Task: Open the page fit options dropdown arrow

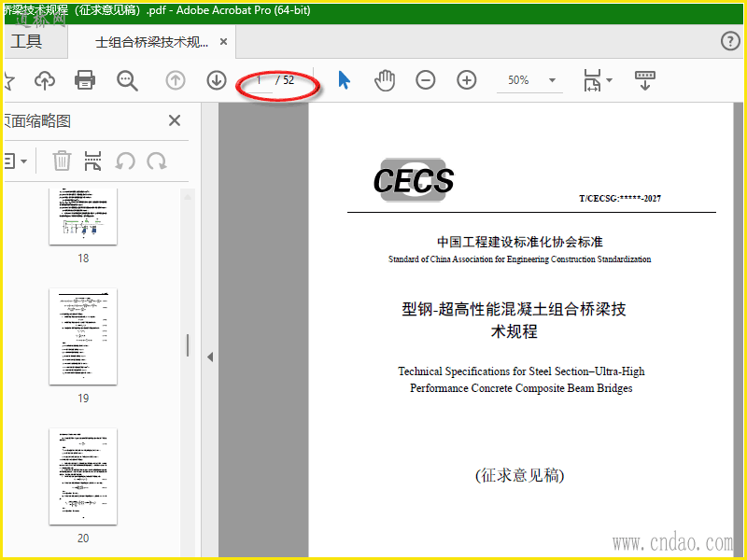Action: [610, 80]
